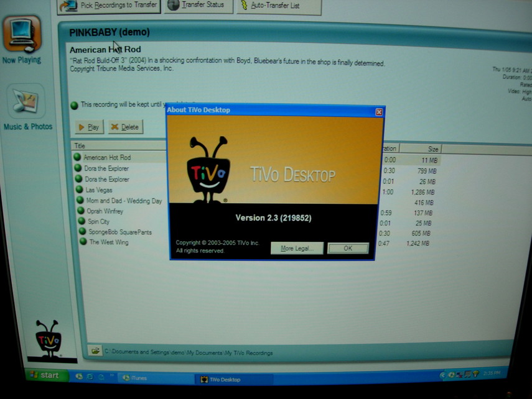532x399 pixels.
Task: Click the Play button
Action: [x=89, y=127]
